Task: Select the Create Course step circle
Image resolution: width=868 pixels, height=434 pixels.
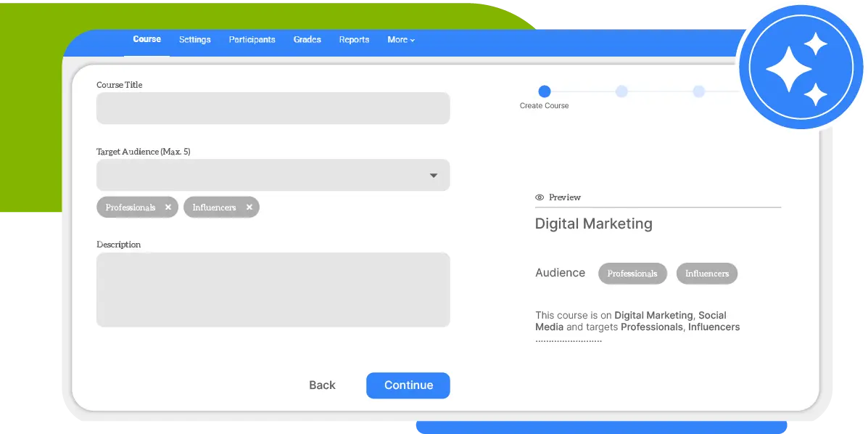Action: tap(545, 91)
